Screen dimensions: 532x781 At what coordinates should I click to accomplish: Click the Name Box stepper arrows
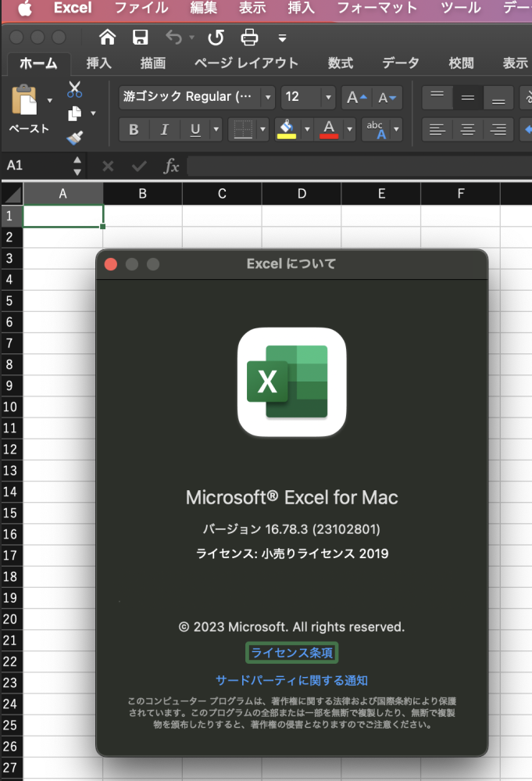click(77, 166)
